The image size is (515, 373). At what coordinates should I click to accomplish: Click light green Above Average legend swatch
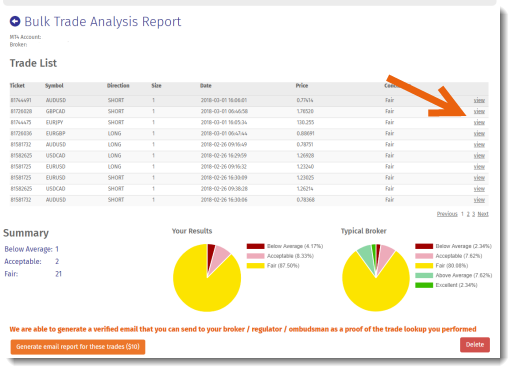(424, 275)
